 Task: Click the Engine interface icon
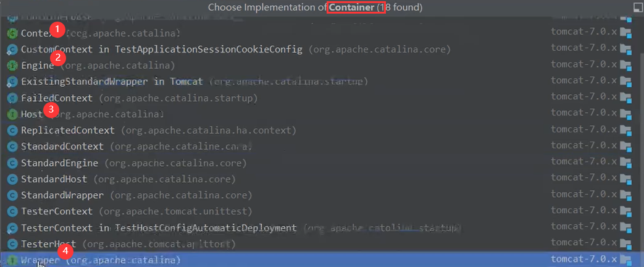pos(12,66)
